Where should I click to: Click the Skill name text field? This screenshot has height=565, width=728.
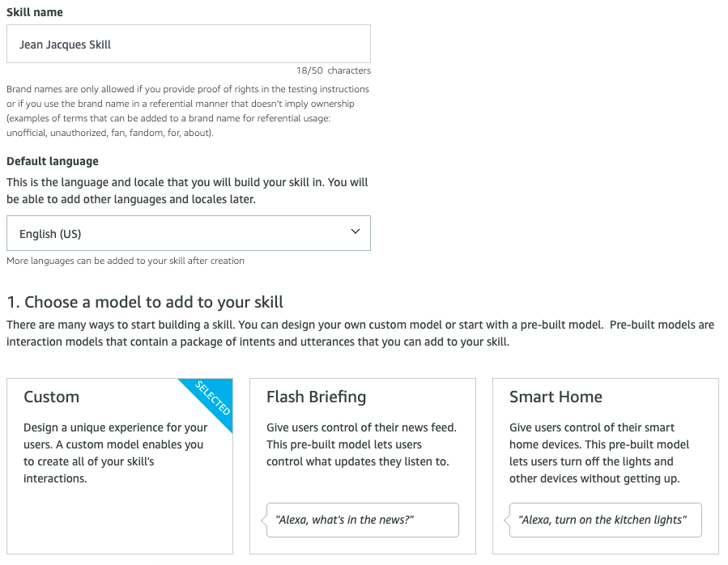(x=188, y=45)
